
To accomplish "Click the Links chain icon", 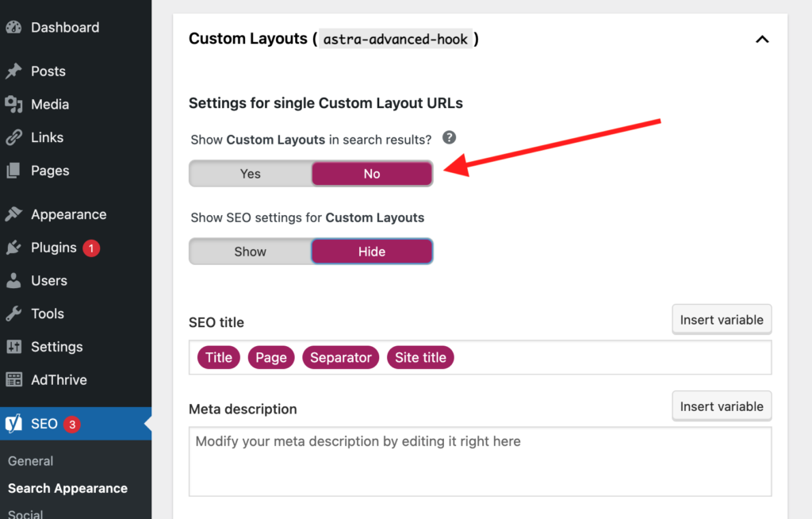I will click(14, 137).
